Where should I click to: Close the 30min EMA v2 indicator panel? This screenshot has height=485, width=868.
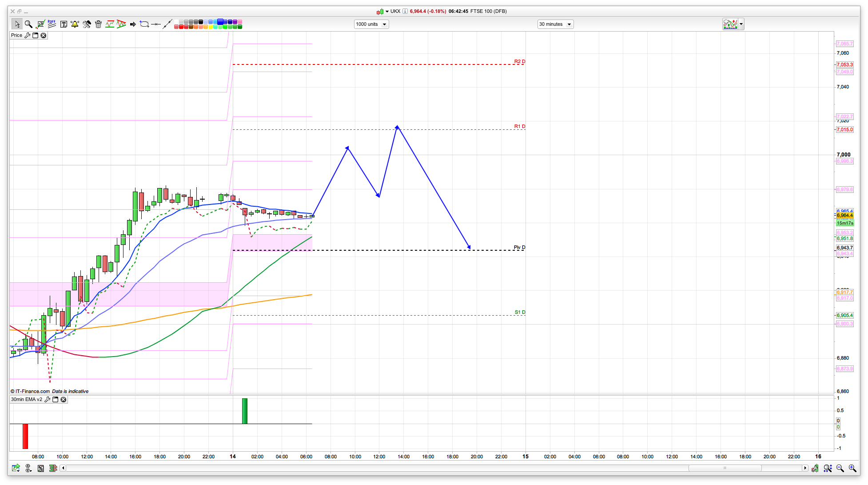point(64,399)
